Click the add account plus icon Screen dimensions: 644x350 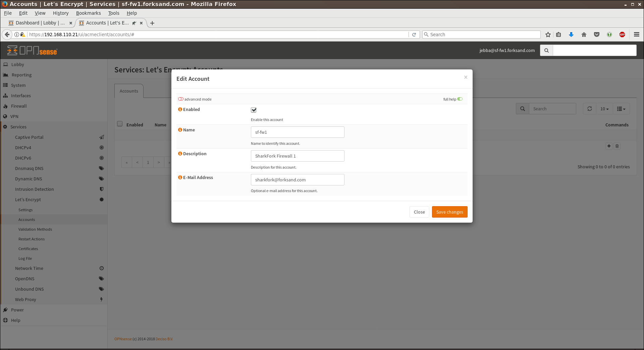pyautogui.click(x=609, y=146)
